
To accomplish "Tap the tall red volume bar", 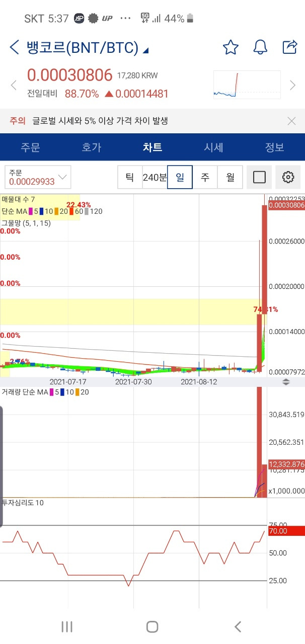I will pyautogui.click(x=259, y=443).
